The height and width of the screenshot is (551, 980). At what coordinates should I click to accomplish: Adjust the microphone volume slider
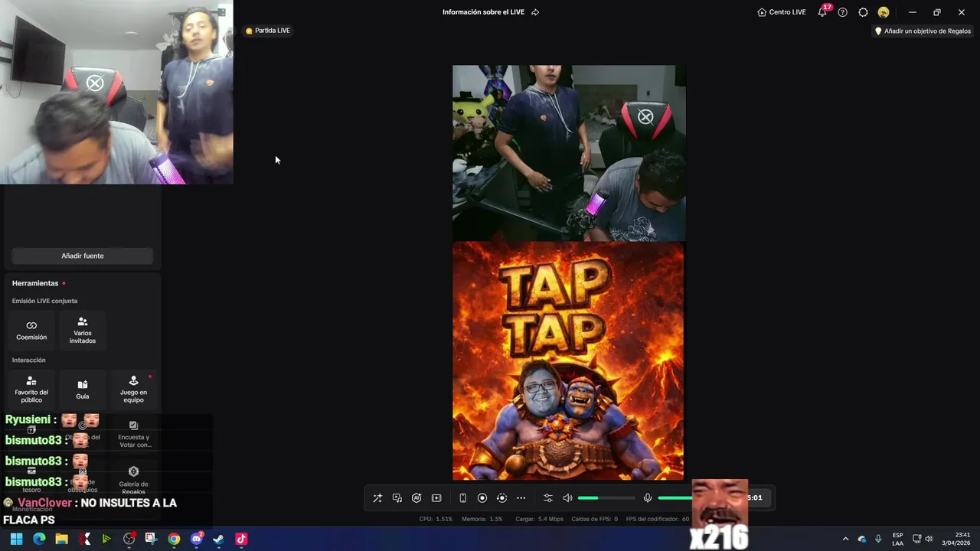(x=675, y=498)
